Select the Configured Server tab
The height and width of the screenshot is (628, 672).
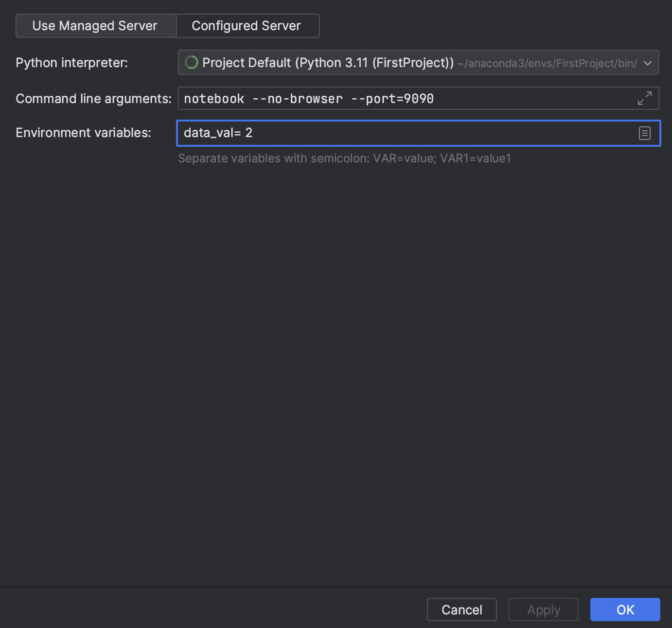click(x=247, y=26)
